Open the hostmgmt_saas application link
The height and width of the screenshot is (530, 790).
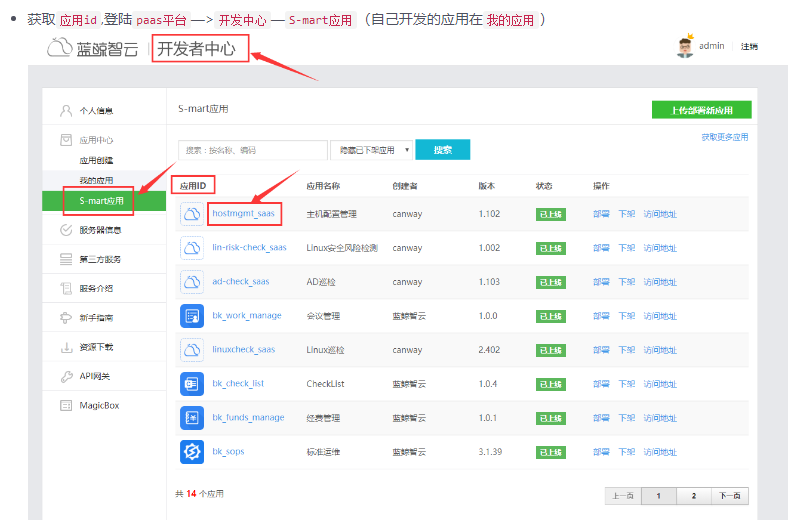coord(243,213)
